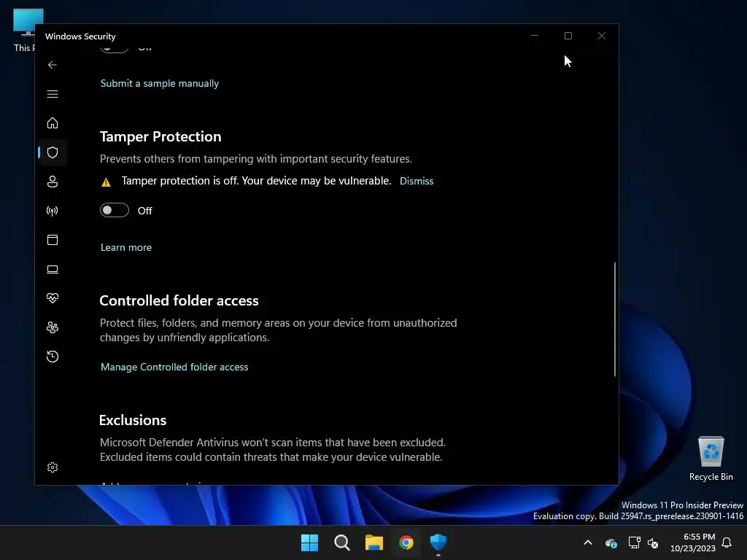The image size is (747, 560).
Task: Click the Controlled folder access heading
Action: [179, 300]
